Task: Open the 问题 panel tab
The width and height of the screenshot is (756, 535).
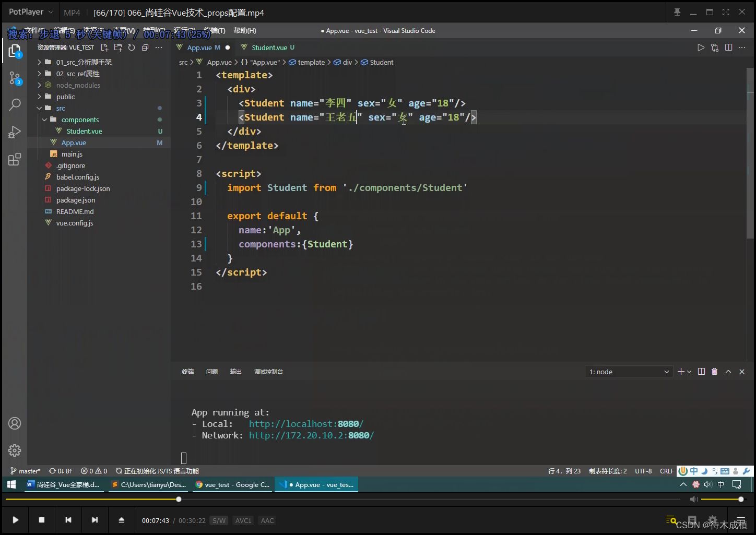Action: click(212, 372)
